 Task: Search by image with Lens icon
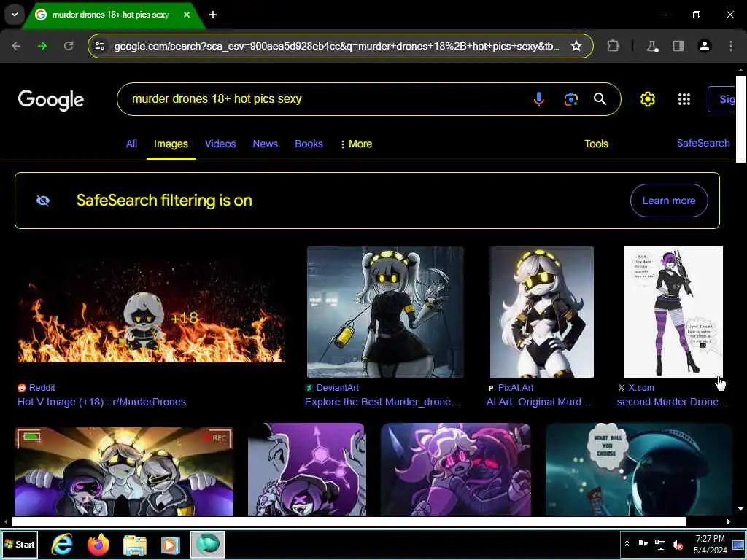coord(570,99)
